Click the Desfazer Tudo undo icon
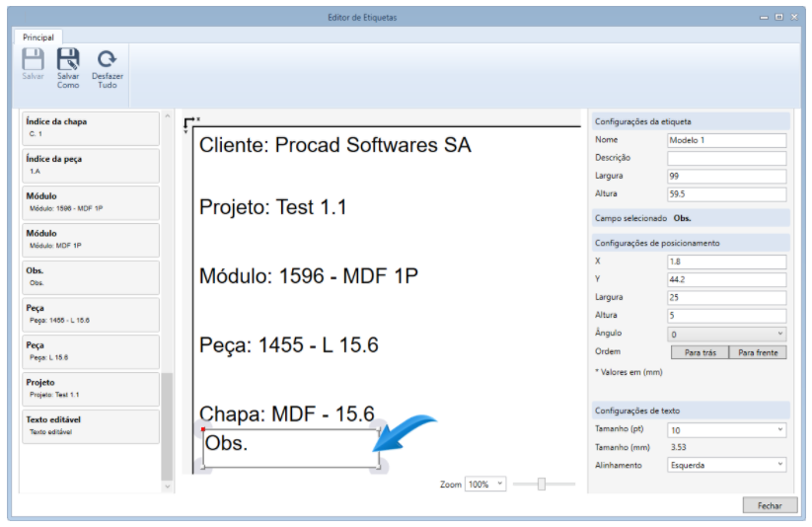The height and width of the screenshot is (527, 812). 108,59
